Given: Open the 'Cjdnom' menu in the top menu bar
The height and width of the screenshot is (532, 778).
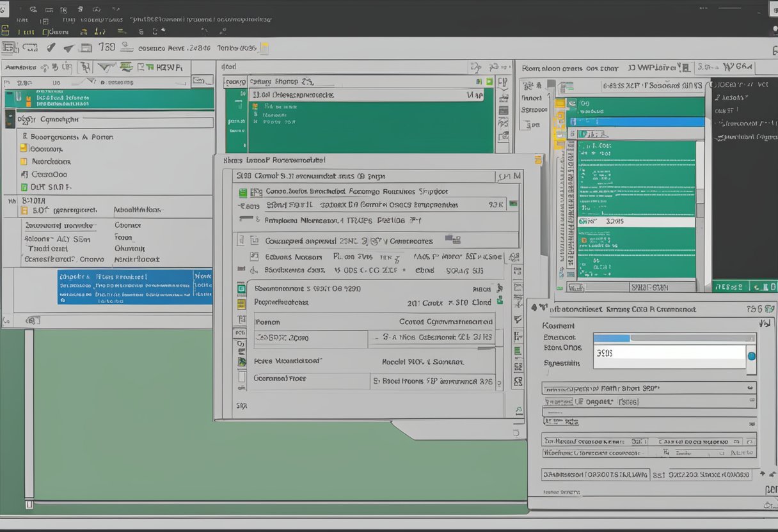Looking at the screenshot, I should pyautogui.click(x=55, y=32).
